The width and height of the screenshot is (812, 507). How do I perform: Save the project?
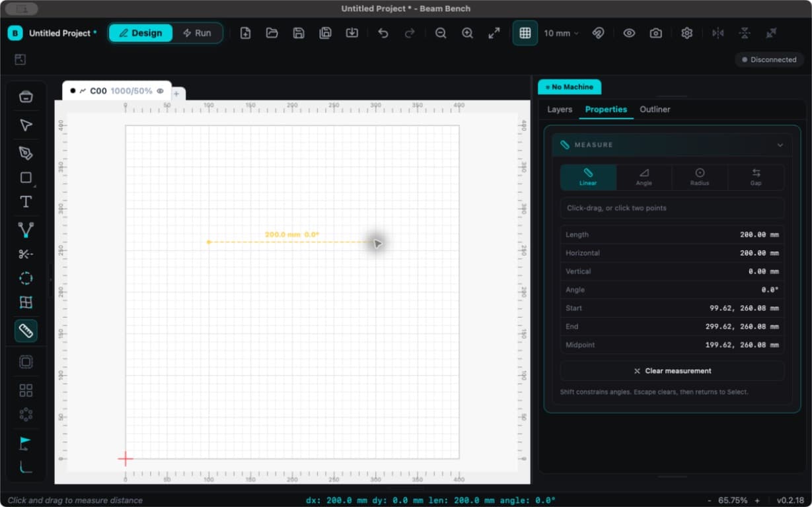299,33
